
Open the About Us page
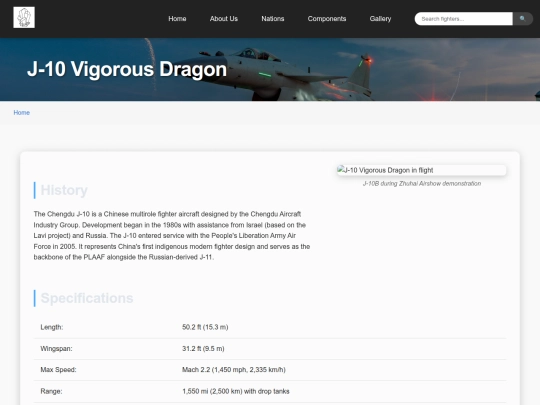pyautogui.click(x=224, y=19)
